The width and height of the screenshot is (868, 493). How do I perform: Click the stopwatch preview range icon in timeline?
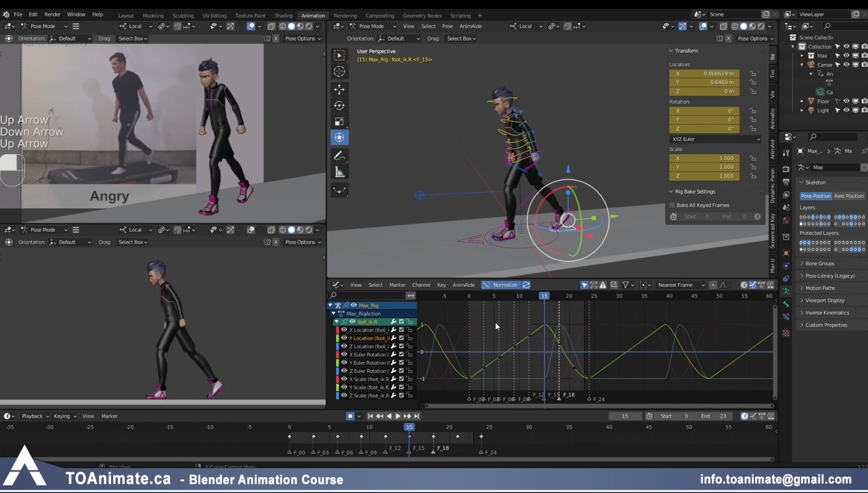pyautogui.click(x=649, y=416)
